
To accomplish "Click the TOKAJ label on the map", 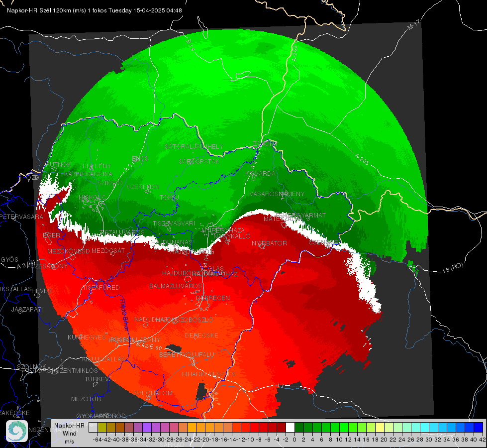I will pyautogui.click(x=169, y=198).
